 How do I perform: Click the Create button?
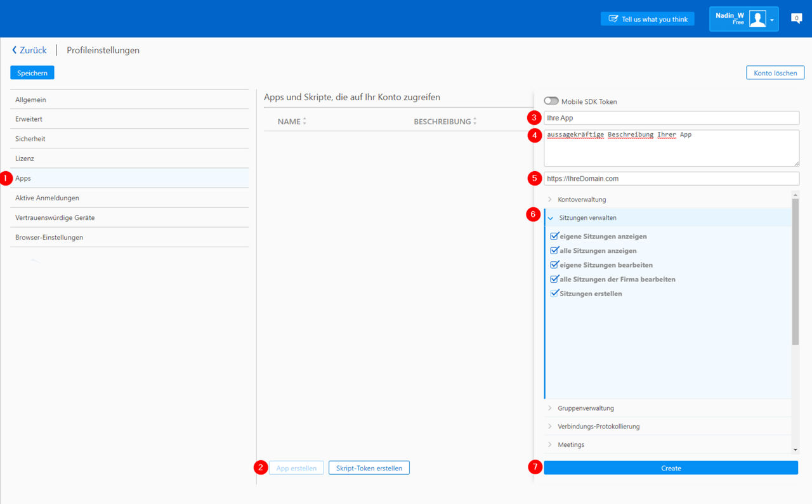click(x=671, y=468)
